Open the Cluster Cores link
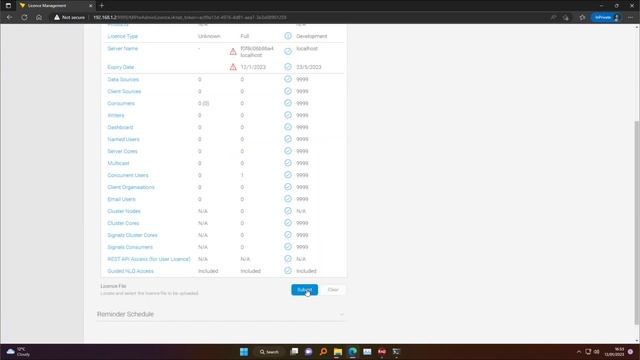The image size is (640, 360). coord(123,223)
